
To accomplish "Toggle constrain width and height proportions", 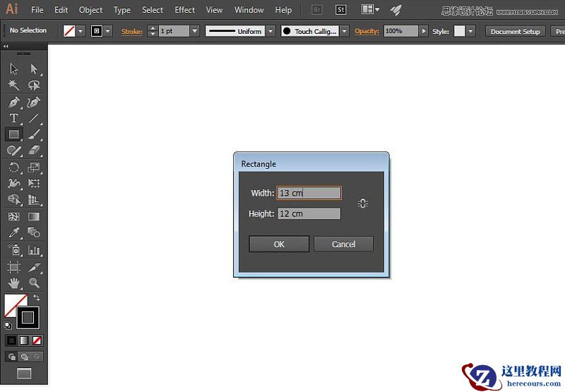I will tap(363, 203).
